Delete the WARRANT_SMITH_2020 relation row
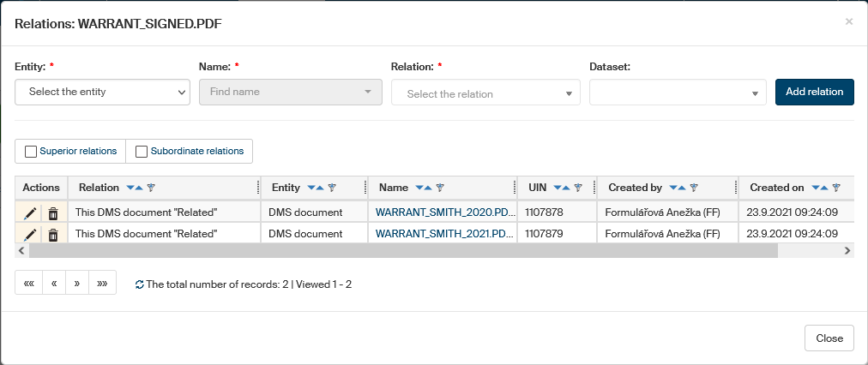868x365 pixels. (53, 212)
